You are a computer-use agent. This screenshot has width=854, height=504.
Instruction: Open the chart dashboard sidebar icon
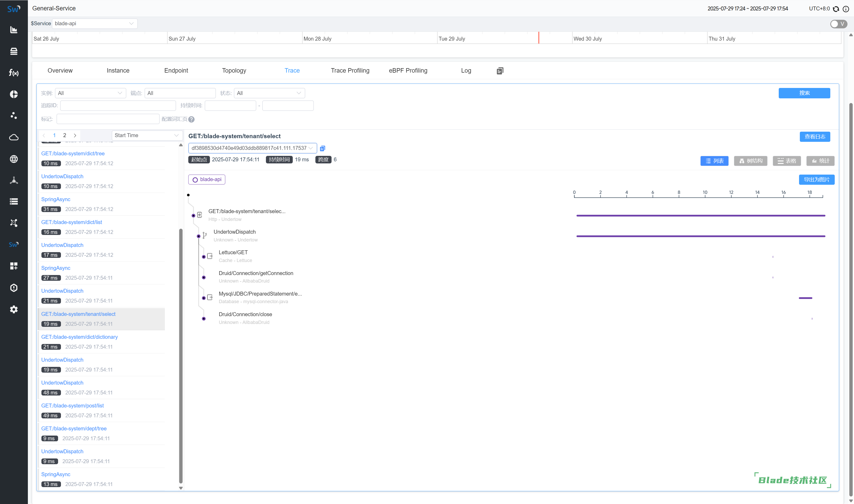click(x=14, y=30)
